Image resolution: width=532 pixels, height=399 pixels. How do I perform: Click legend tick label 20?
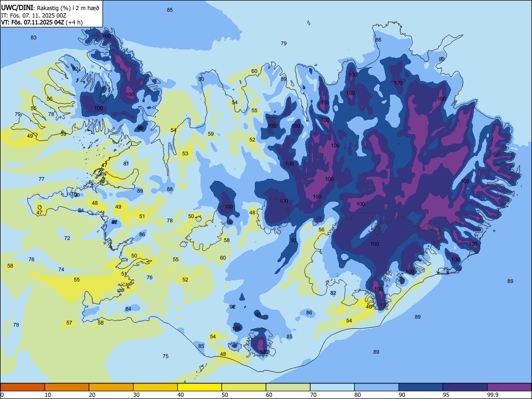click(x=92, y=395)
